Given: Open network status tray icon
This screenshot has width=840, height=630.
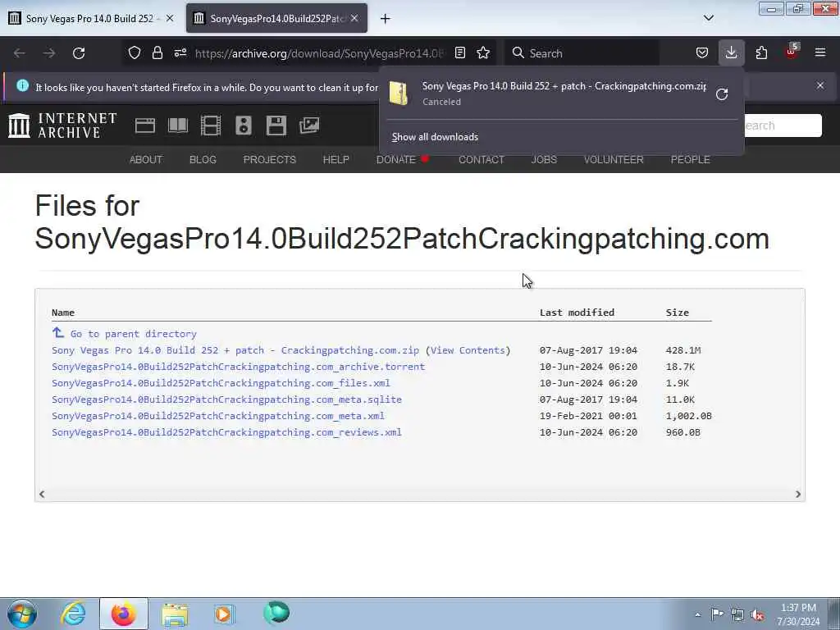Looking at the screenshot, I should tap(737, 614).
